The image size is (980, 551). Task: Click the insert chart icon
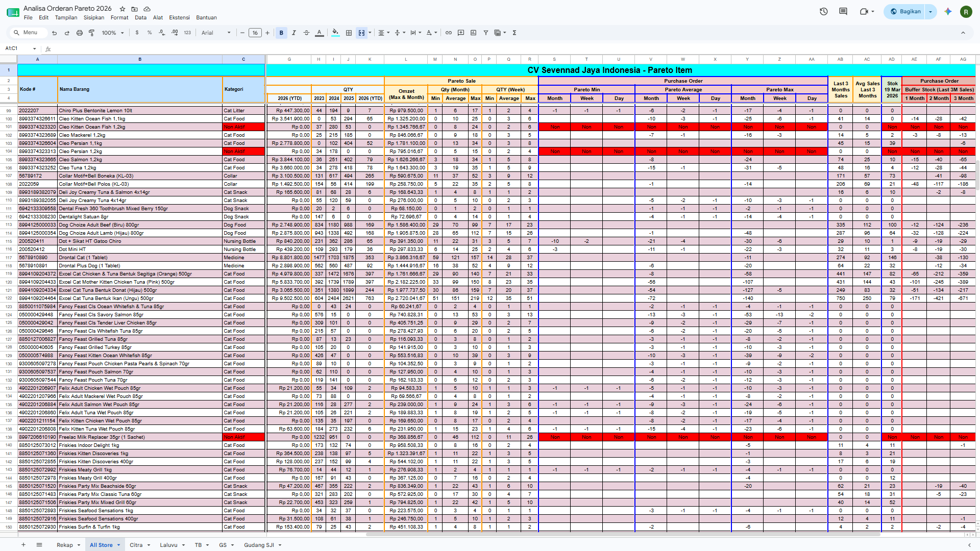[x=474, y=33]
